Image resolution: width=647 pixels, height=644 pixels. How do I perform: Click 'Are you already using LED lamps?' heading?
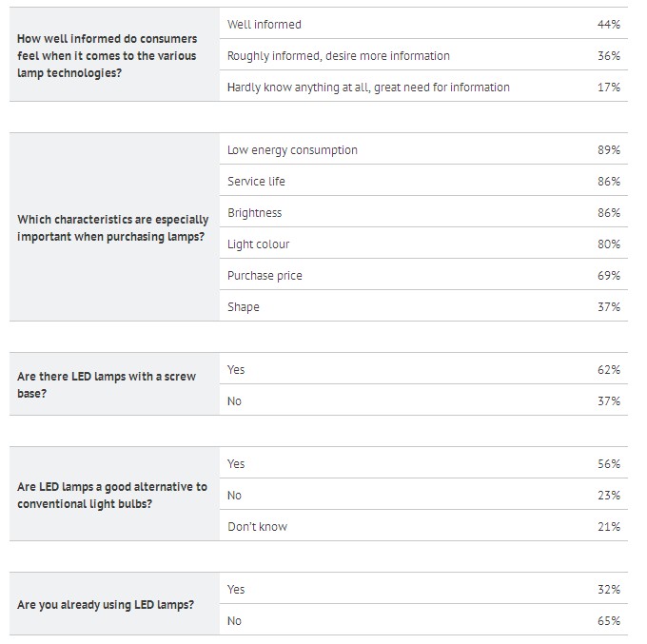point(106,604)
